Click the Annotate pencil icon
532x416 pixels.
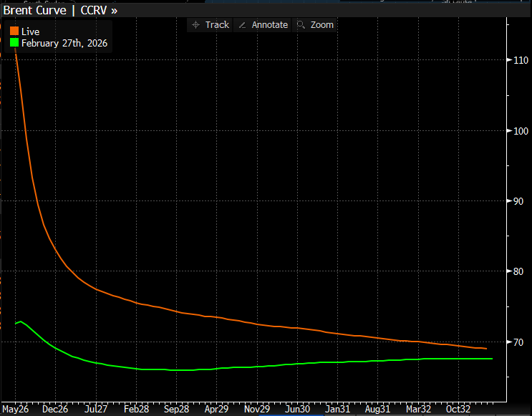tap(242, 25)
